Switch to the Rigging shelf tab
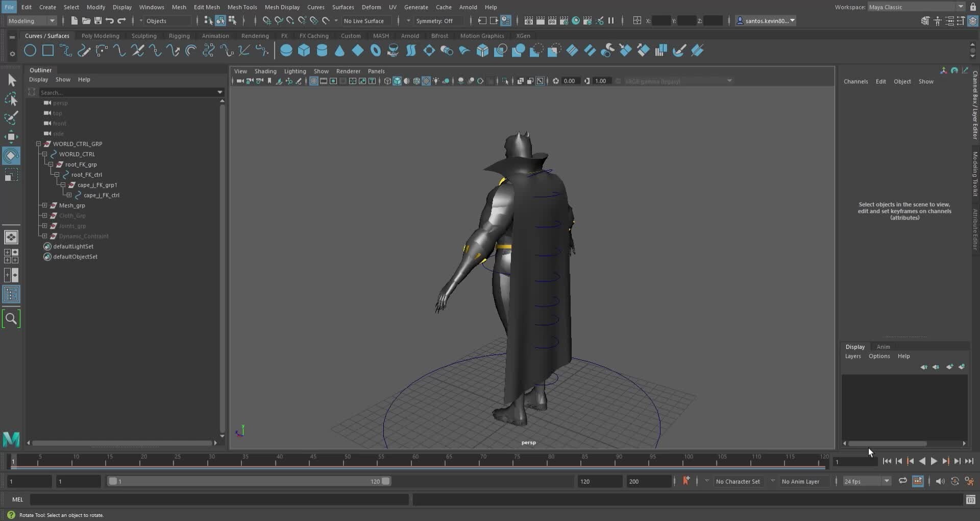 [179, 36]
